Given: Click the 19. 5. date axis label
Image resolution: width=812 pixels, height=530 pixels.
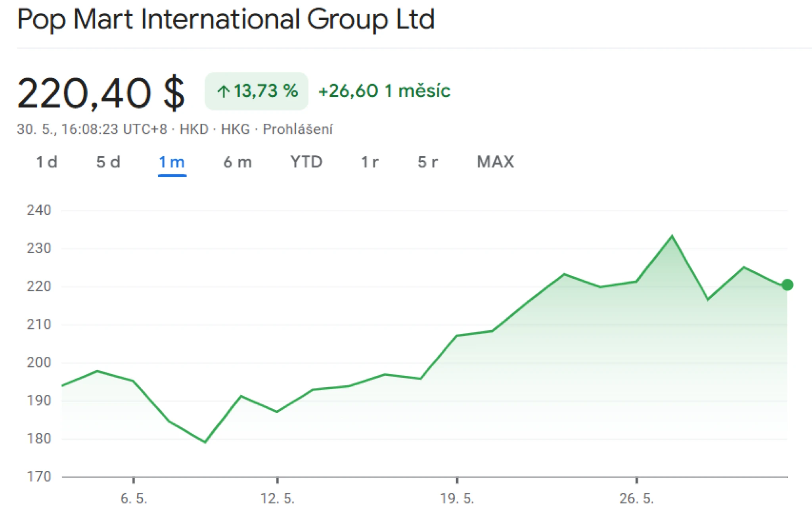Looking at the screenshot, I should 457,498.
